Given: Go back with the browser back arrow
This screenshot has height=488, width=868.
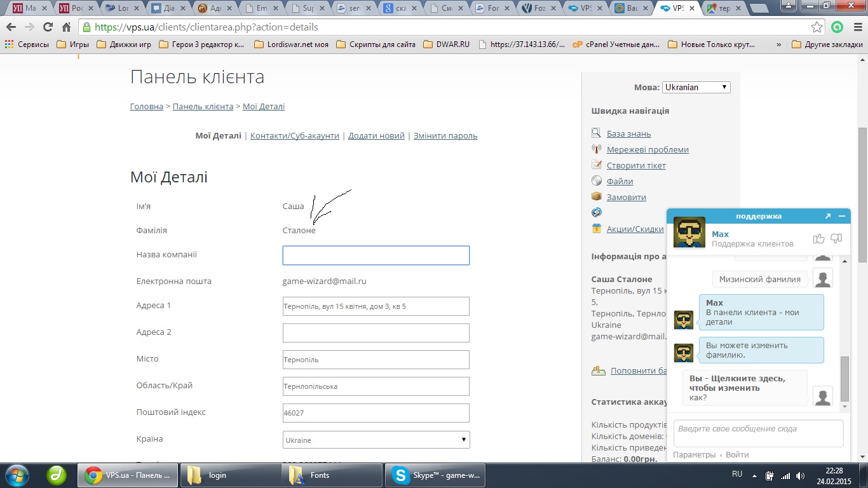Looking at the screenshot, I should coord(11,27).
